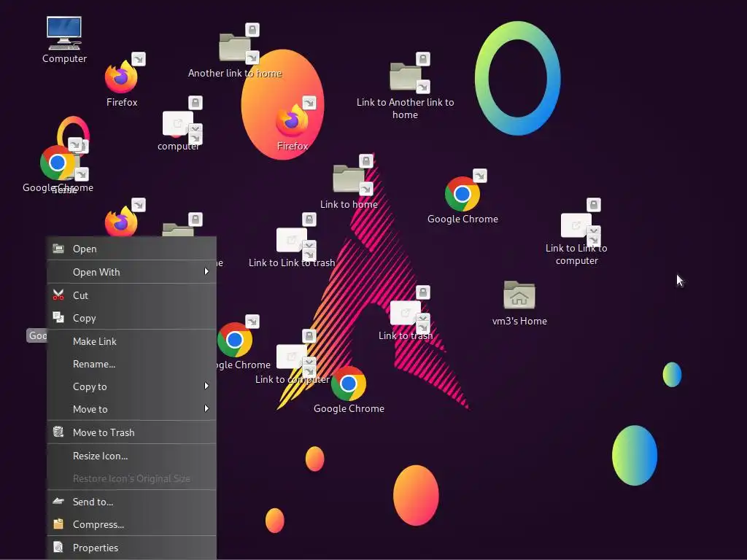
Task: Click the 'Link to home' label text
Action: pyautogui.click(x=349, y=204)
